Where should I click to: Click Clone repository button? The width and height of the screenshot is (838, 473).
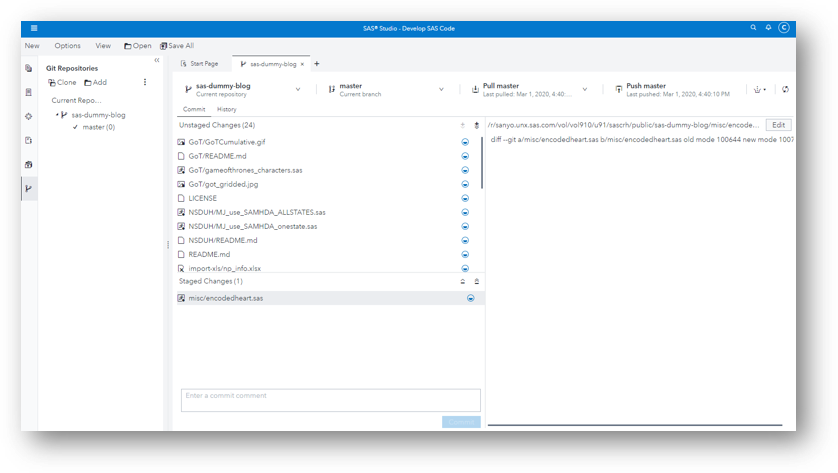coord(62,82)
